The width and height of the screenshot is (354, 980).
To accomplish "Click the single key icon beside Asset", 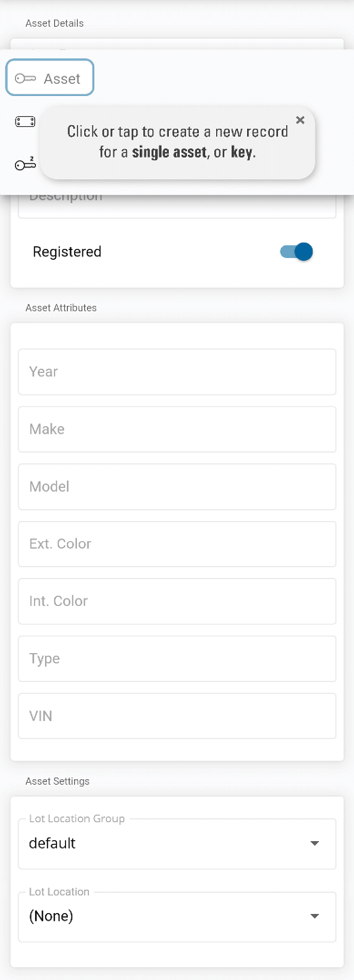I will point(25,79).
